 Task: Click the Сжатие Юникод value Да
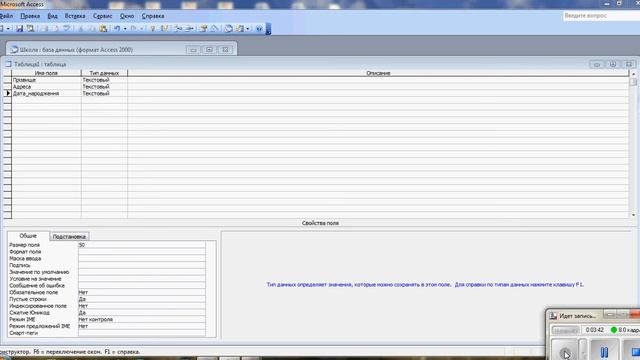coord(142,313)
